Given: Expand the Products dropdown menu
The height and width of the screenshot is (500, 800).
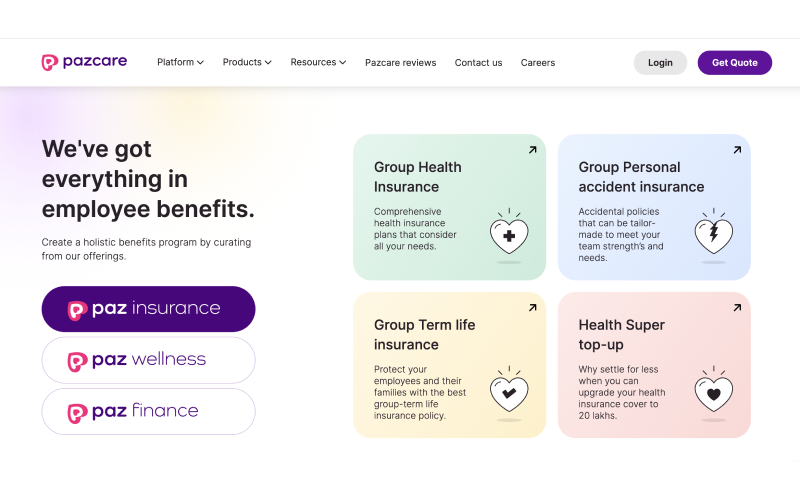Looking at the screenshot, I should click(x=247, y=62).
